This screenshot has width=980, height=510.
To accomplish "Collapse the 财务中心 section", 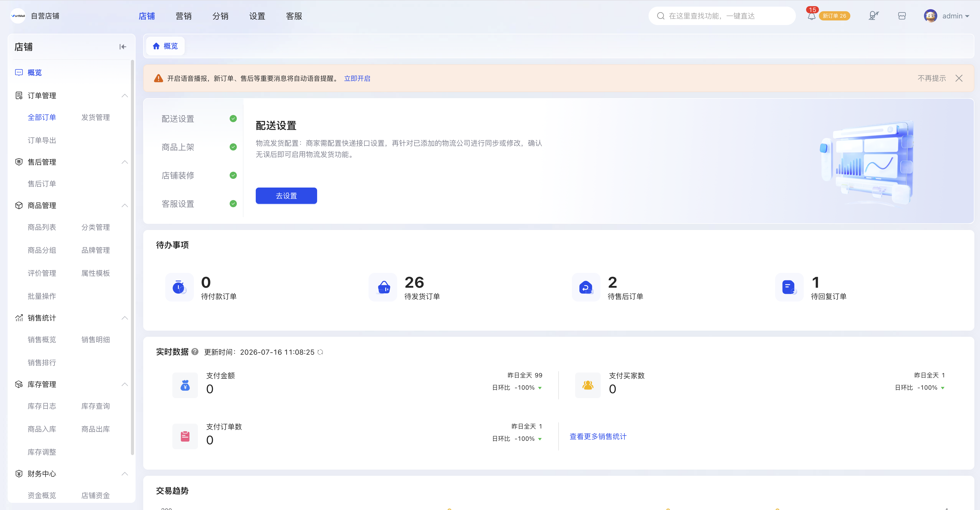I will coord(124,473).
